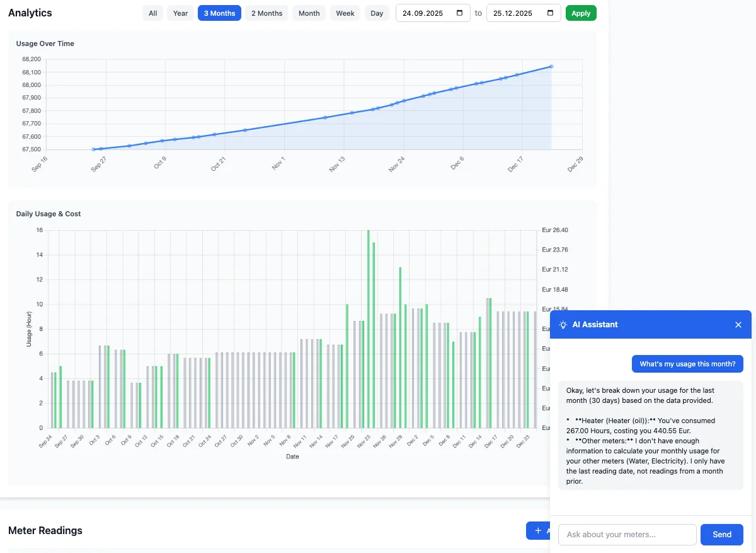Close the AI Assistant panel
Screen dimensions: 756x553
coord(738,325)
